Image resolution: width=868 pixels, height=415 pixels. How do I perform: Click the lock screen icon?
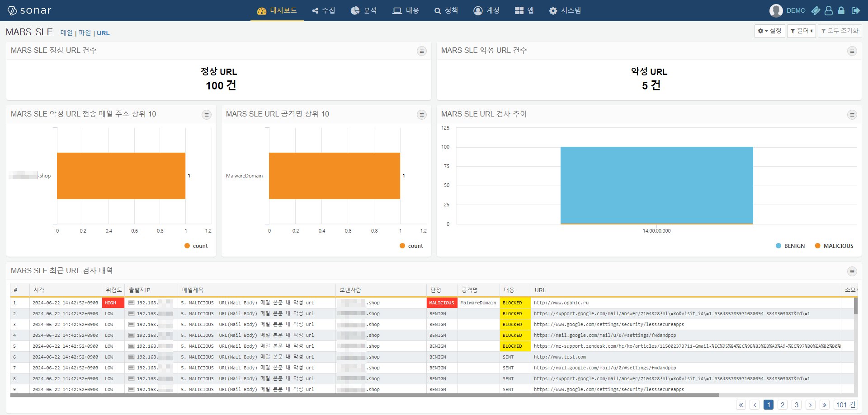tap(841, 10)
